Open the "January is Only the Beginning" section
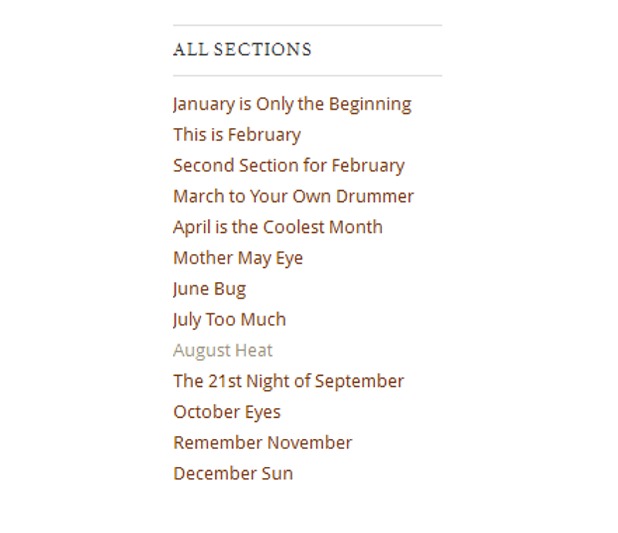This screenshot has height=533, width=618. coord(291,104)
